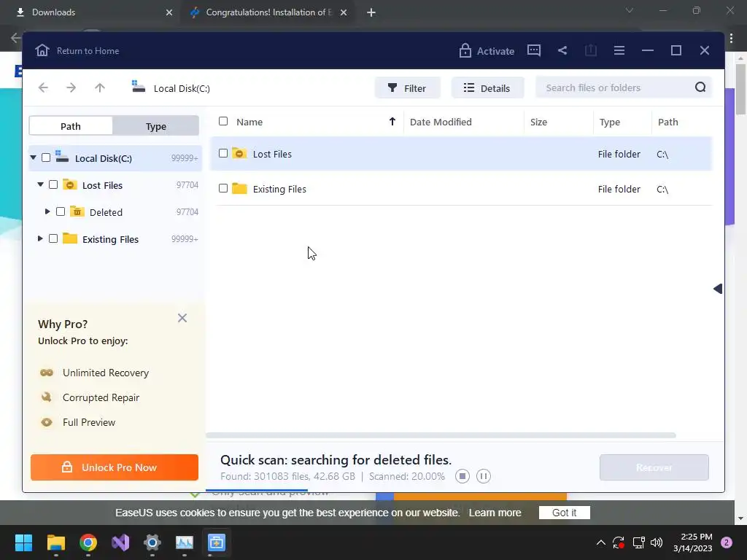Screen dimensions: 747x560
Task: Click the Return to Home text
Action: click(x=88, y=50)
